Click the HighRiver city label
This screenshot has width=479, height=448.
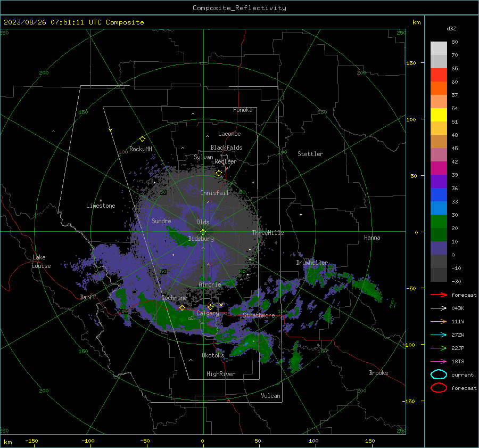pyautogui.click(x=221, y=374)
